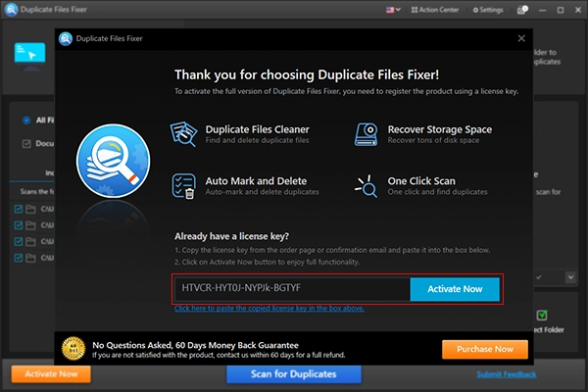This screenshot has width=588, height=392.
Task: Click the license key input field
Action: (x=292, y=288)
